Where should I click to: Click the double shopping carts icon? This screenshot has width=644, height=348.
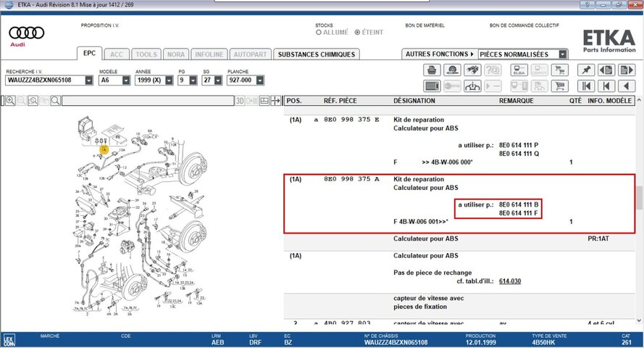coord(559,70)
